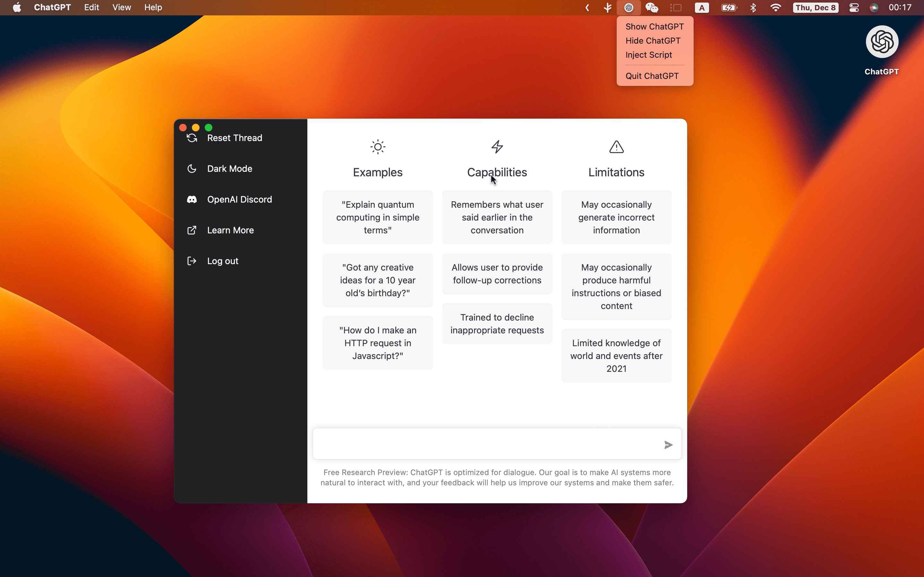Toggle Dark Mode in sidebar
This screenshot has width=924, height=577.
coord(229,169)
